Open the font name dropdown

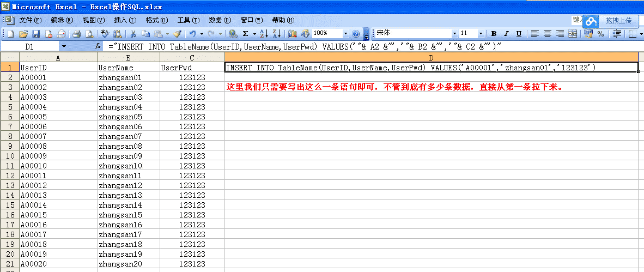pyautogui.click(x=454, y=34)
